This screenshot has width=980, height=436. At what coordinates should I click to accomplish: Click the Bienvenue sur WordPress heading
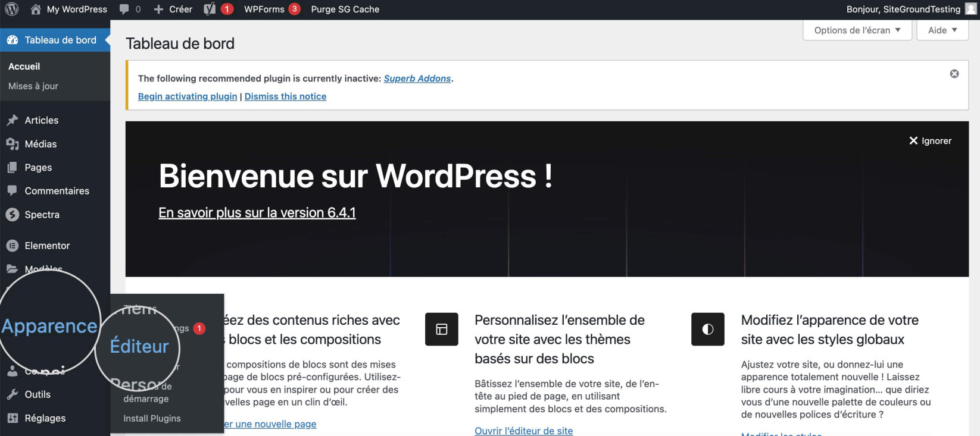pos(355,176)
